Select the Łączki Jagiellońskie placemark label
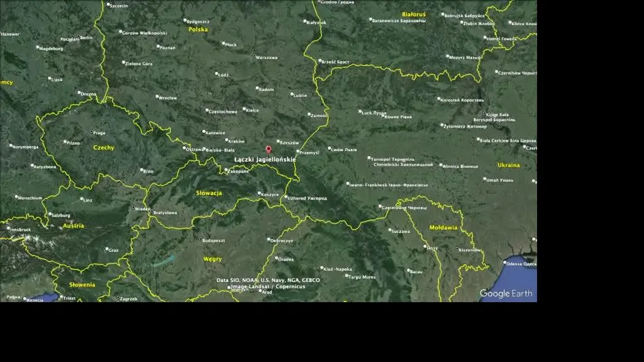The image size is (644, 362). tap(265, 160)
